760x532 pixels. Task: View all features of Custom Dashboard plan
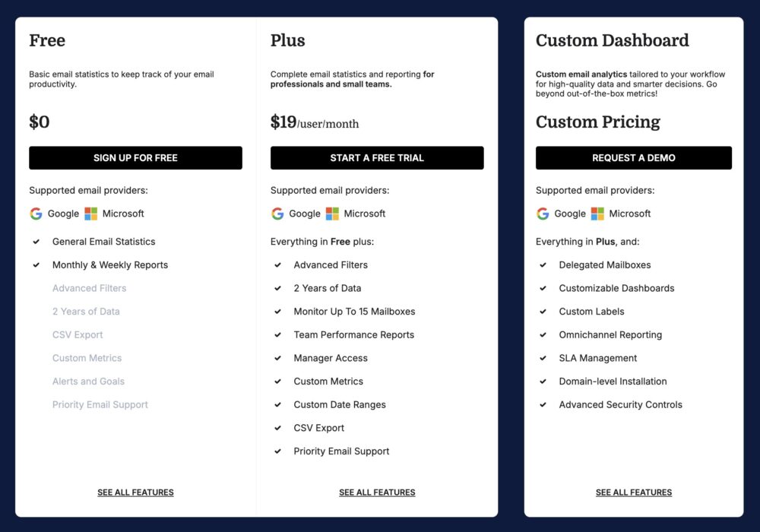(x=634, y=492)
